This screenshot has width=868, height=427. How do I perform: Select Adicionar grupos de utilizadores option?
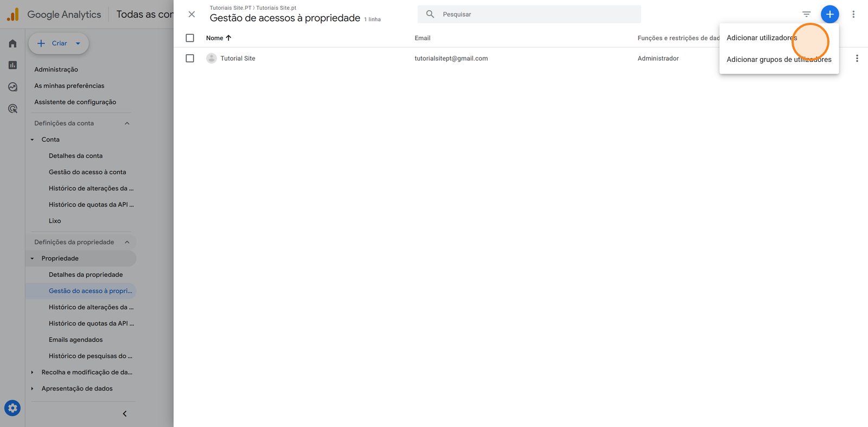[x=779, y=59]
